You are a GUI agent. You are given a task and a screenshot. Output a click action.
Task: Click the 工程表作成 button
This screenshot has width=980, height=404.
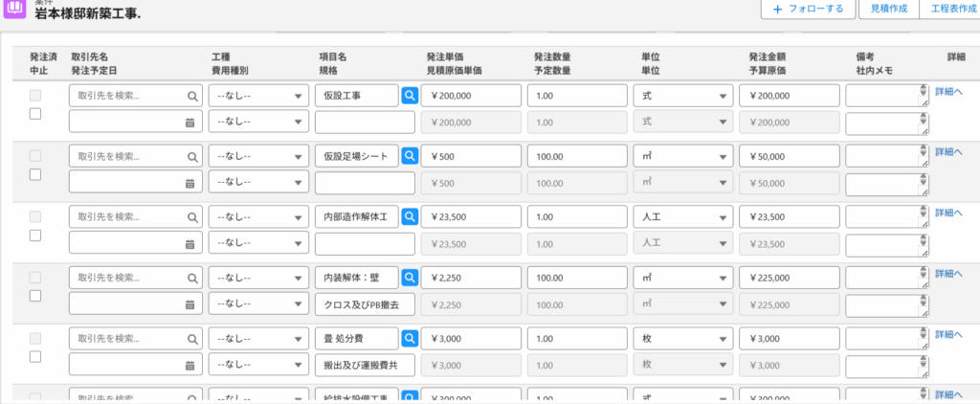947,9
